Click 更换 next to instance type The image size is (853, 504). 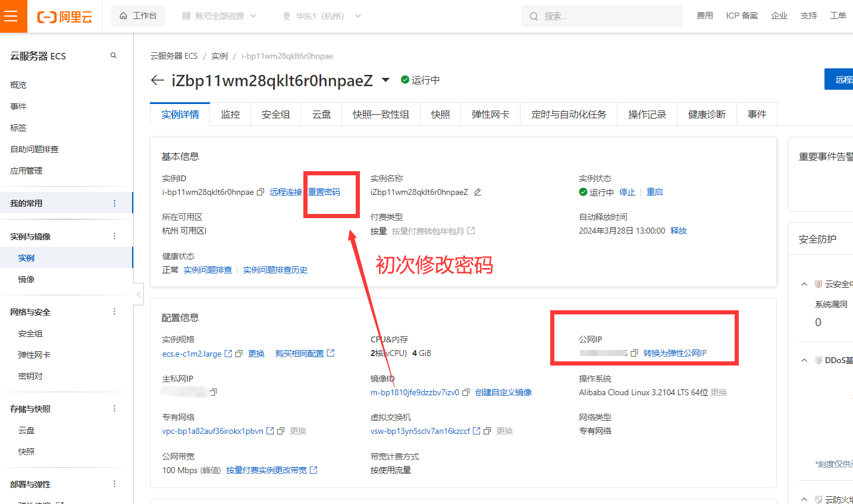click(256, 354)
